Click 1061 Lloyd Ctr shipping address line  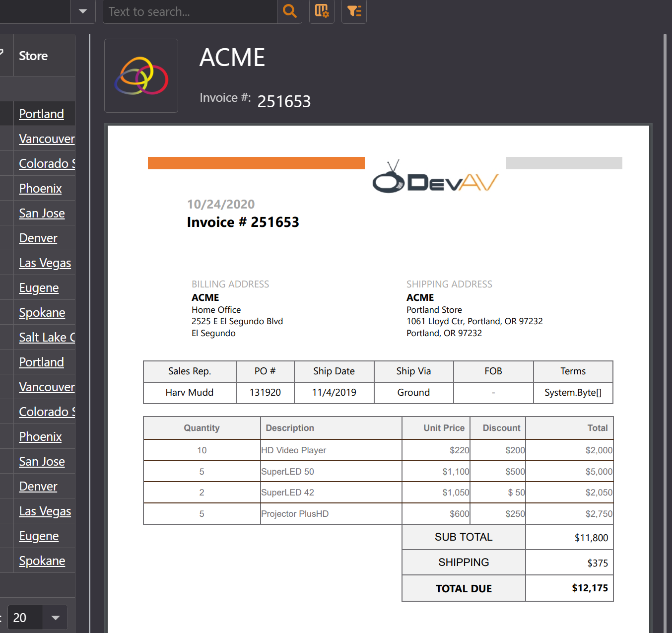coord(474,321)
